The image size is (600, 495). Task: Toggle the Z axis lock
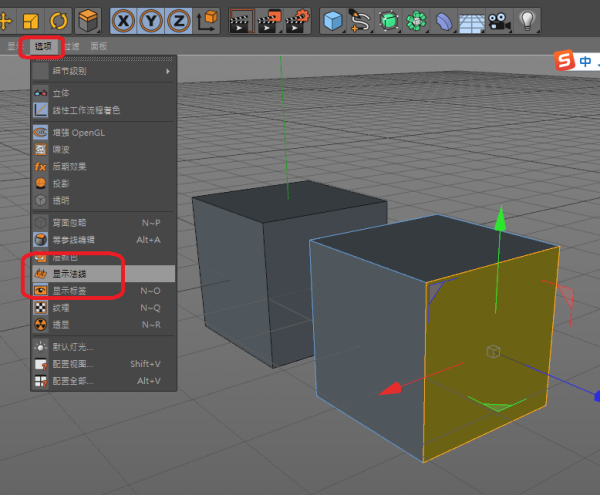[178, 19]
